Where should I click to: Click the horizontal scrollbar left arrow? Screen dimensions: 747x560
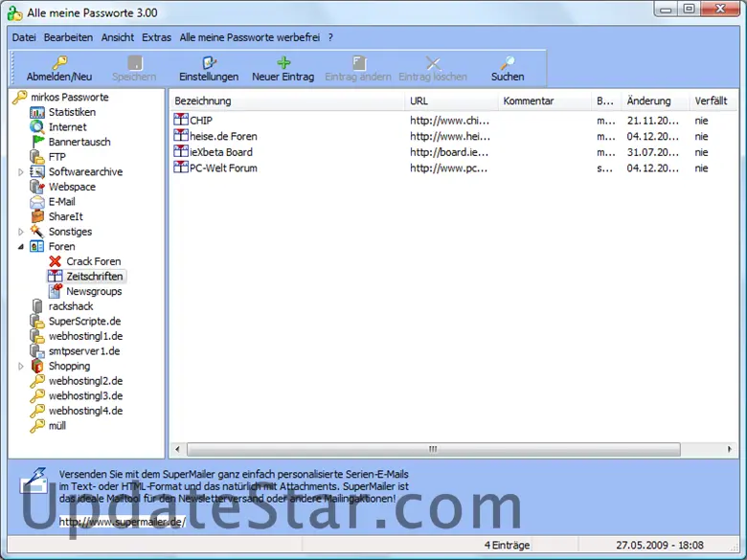coord(178,449)
